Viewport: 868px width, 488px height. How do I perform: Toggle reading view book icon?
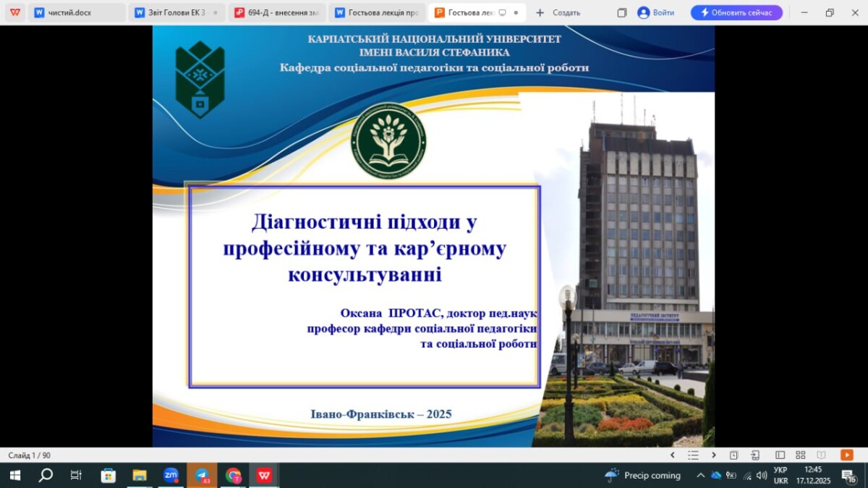821,455
